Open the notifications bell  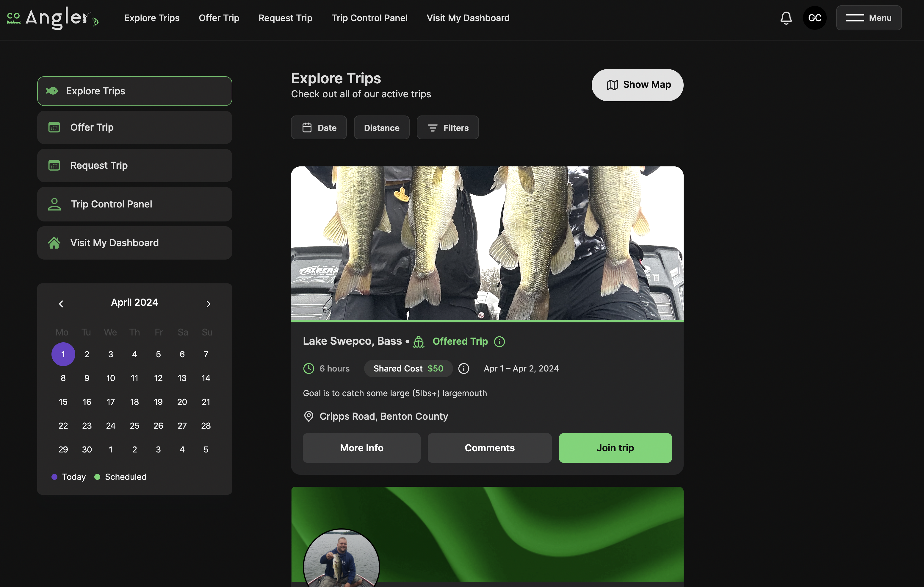pyautogui.click(x=786, y=18)
